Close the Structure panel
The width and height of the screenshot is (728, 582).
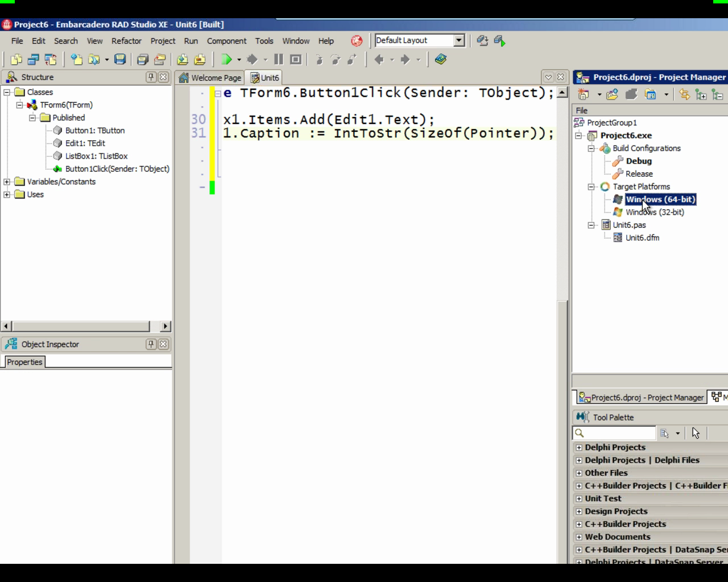click(163, 77)
